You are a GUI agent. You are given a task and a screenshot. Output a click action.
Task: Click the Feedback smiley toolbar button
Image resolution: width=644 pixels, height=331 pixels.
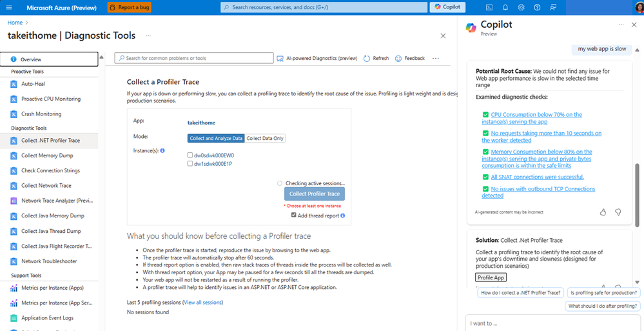pos(410,58)
